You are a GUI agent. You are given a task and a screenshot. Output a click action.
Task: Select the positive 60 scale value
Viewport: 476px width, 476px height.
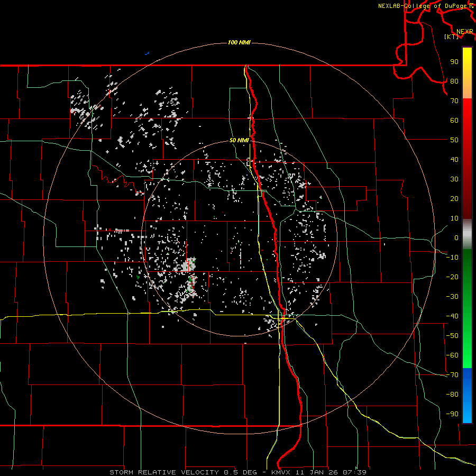point(454,120)
